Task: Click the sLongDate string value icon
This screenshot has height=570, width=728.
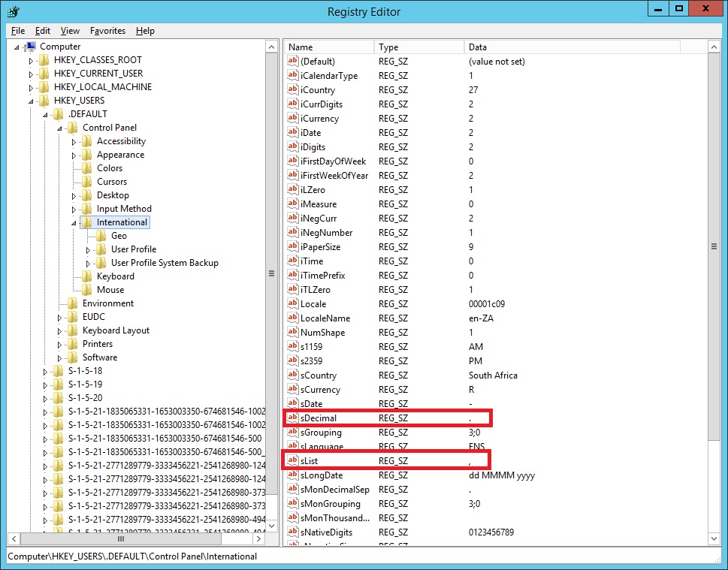Action: click(292, 475)
